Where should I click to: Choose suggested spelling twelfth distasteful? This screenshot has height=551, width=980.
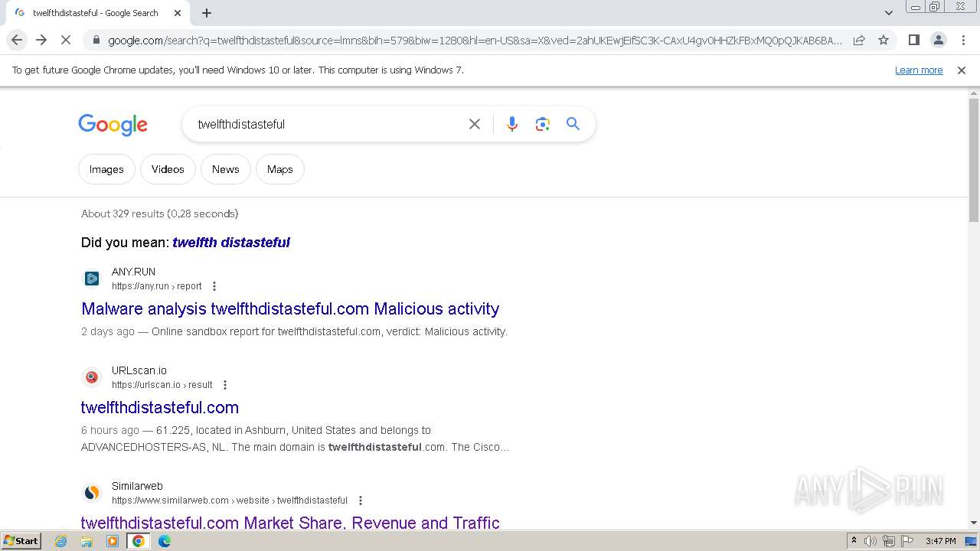pyautogui.click(x=231, y=243)
